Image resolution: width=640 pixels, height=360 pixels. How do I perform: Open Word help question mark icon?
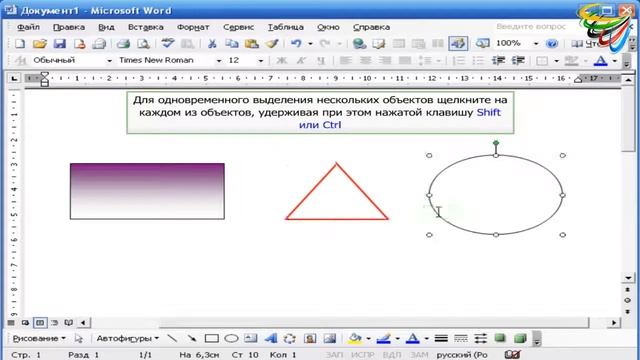551,43
